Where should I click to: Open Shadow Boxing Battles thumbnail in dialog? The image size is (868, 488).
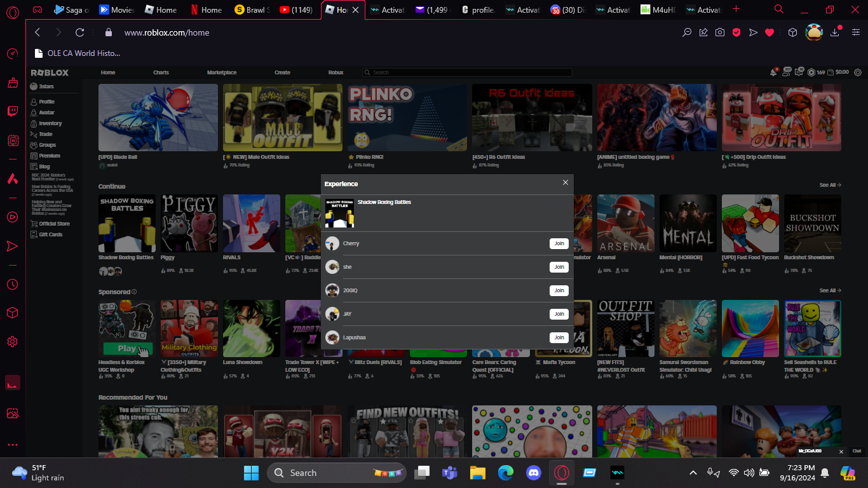click(x=339, y=213)
